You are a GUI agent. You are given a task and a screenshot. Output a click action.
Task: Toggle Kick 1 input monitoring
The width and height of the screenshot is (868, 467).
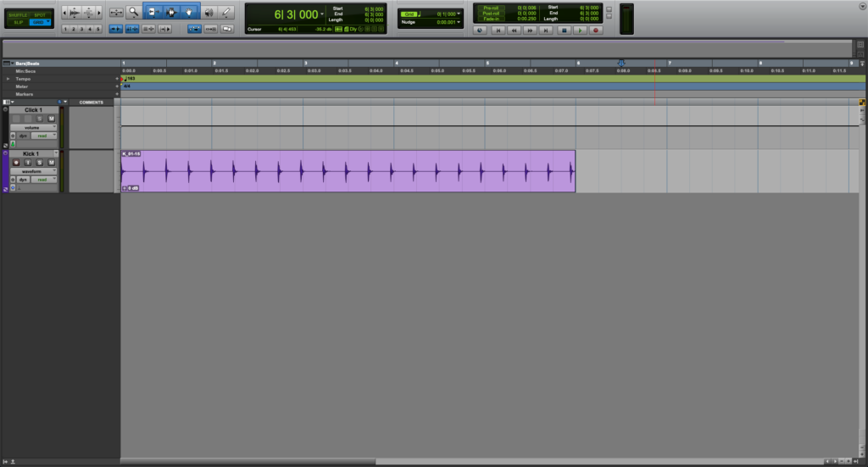(28, 163)
